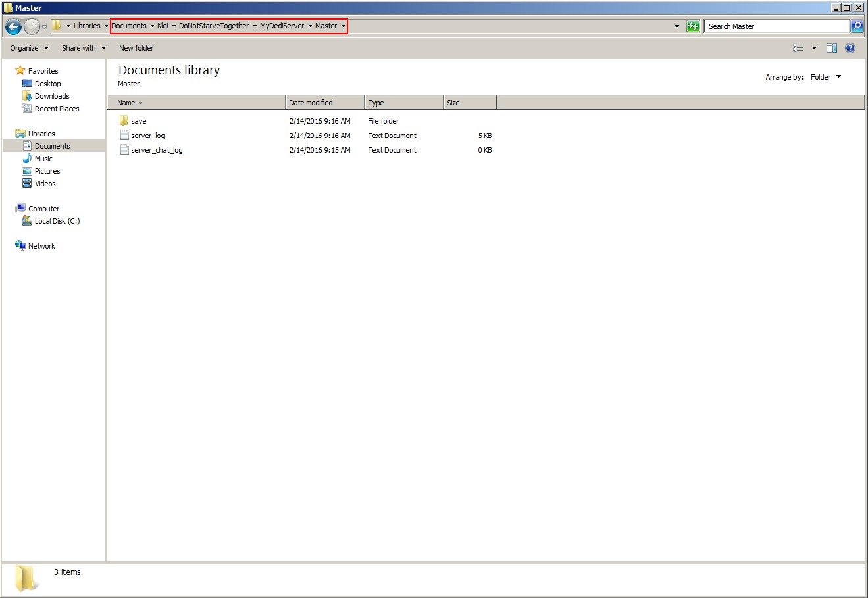Click the New folder button

(x=136, y=48)
